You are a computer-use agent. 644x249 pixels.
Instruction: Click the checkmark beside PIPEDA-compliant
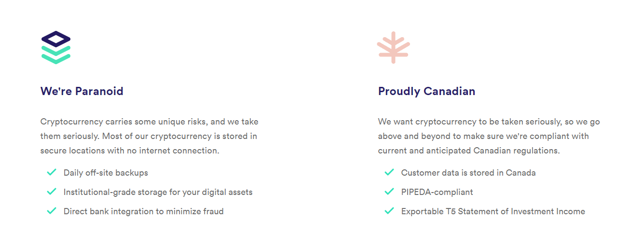point(389,192)
